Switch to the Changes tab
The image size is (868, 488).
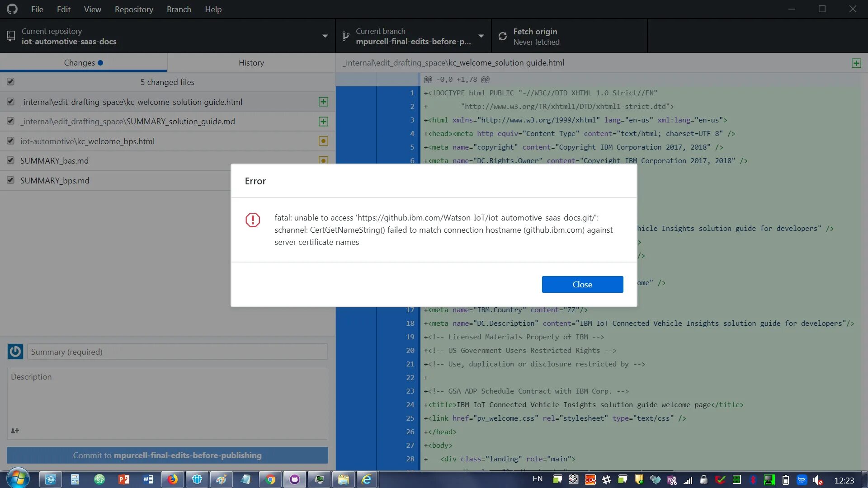click(x=83, y=62)
